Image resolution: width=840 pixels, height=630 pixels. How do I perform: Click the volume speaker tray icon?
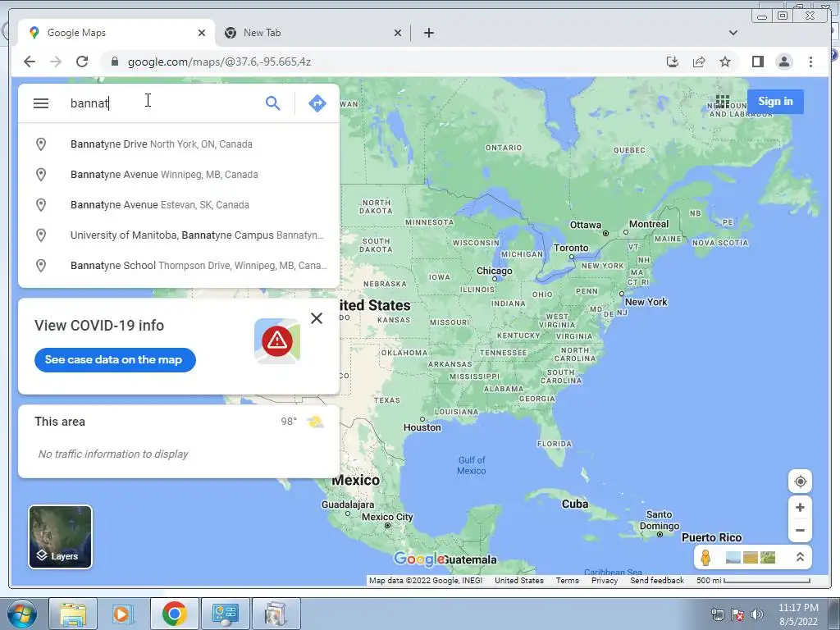[757, 614]
